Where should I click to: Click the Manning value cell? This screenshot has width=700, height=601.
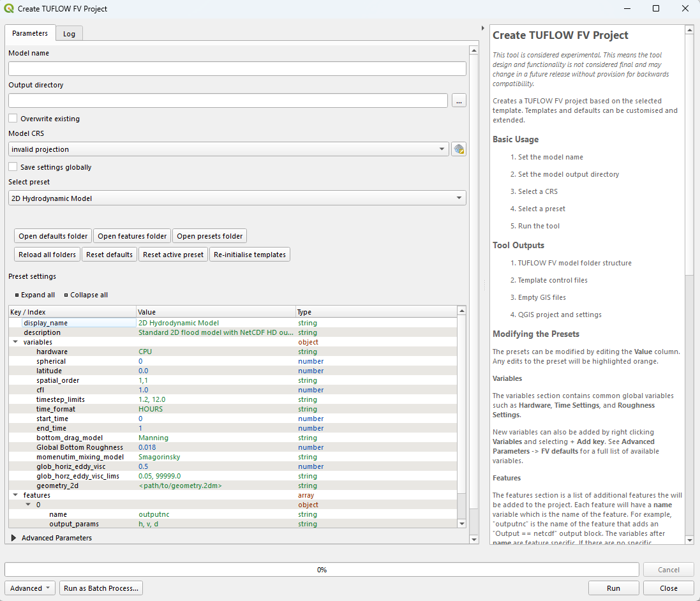(153, 438)
